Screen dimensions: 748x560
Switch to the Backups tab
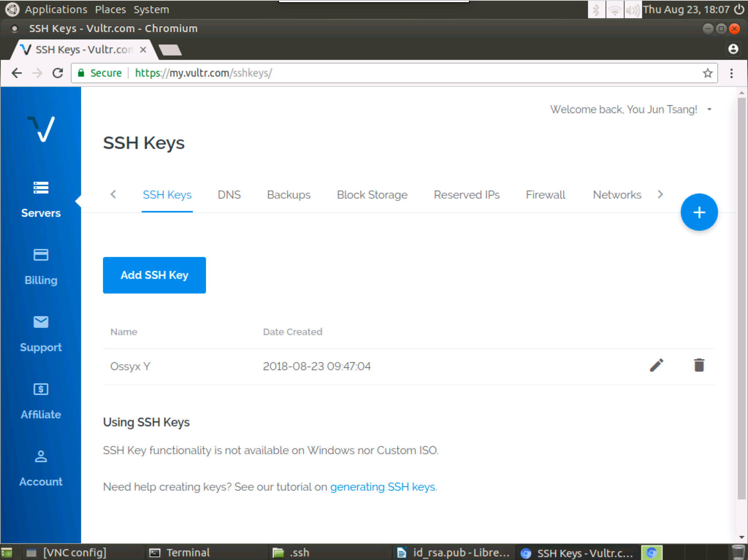289,195
